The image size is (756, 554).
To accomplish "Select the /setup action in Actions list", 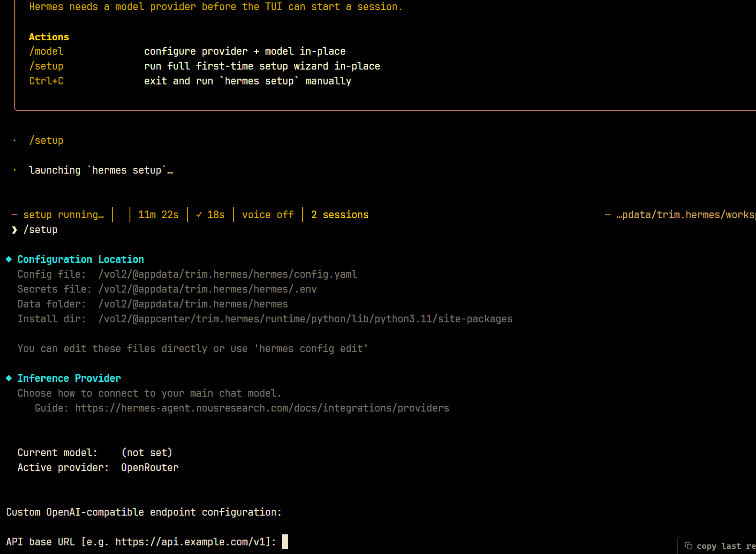I will (46, 66).
